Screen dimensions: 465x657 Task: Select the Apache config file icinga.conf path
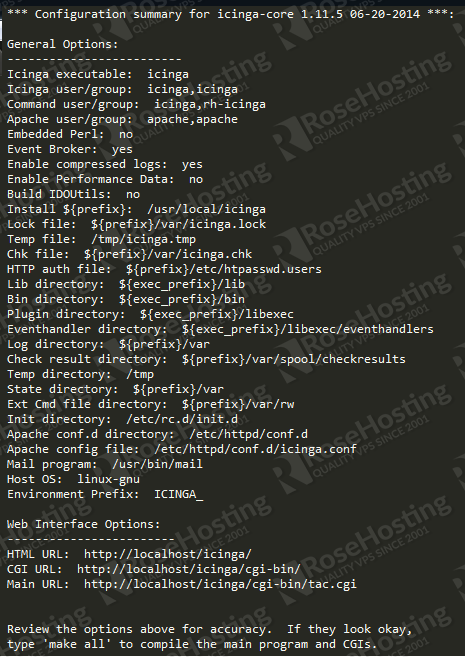(255, 449)
